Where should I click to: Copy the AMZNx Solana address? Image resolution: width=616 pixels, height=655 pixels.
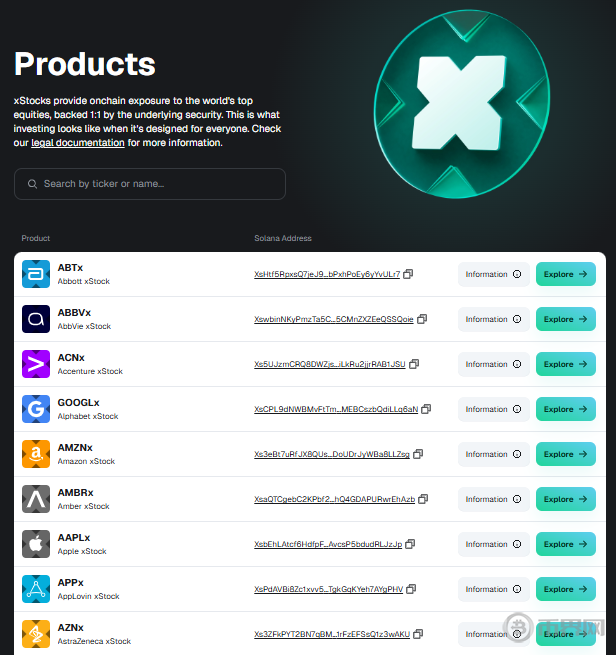418,454
